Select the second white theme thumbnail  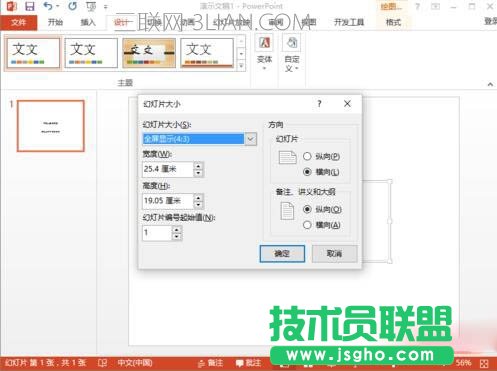91,53
